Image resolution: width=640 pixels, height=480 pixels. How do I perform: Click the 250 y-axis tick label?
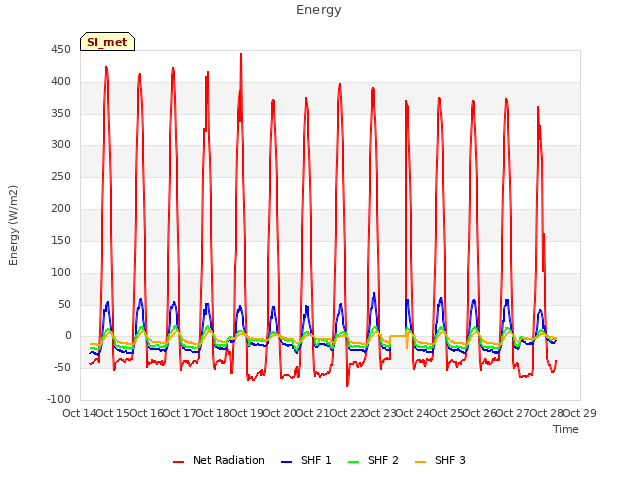(x=61, y=177)
